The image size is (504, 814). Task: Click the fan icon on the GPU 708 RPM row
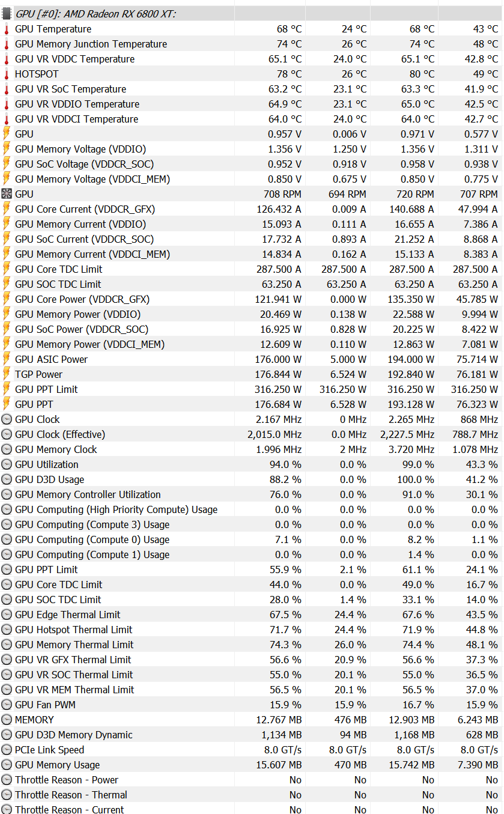(7, 194)
